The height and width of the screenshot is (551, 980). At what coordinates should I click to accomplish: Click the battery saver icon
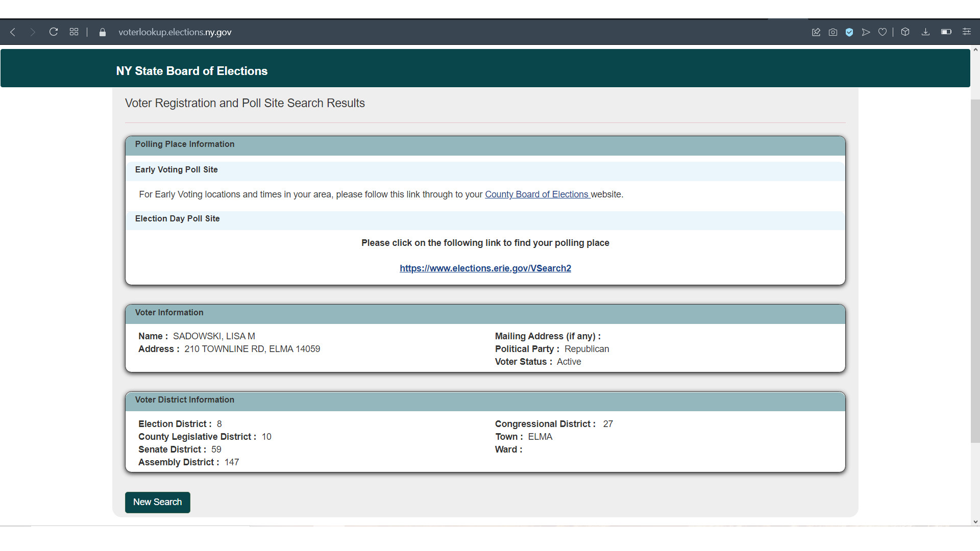click(x=946, y=32)
